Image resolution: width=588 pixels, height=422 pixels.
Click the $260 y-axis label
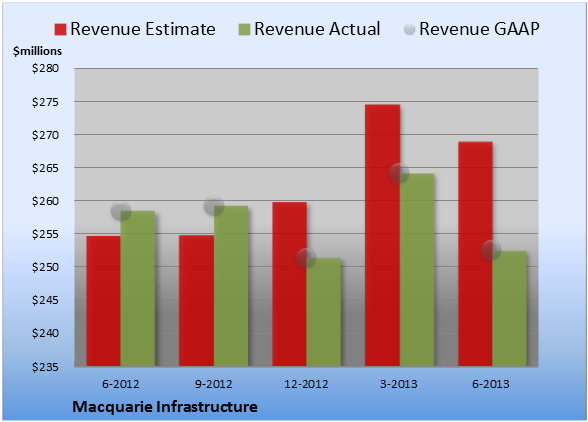[x=45, y=201]
